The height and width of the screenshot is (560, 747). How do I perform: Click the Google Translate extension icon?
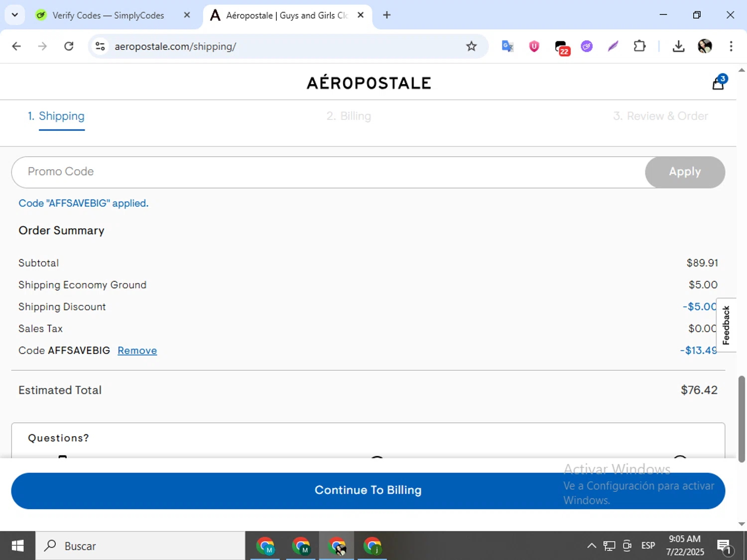click(x=507, y=46)
